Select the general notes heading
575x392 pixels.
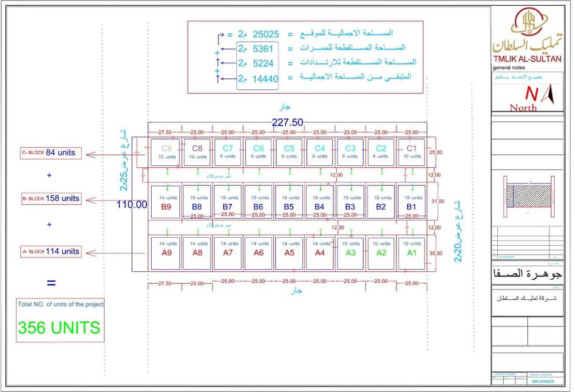509,68
